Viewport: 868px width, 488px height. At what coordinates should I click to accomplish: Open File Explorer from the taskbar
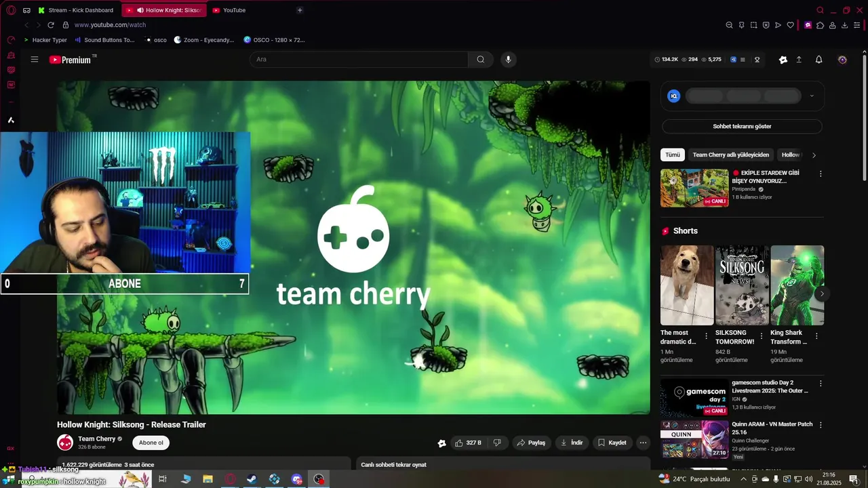click(x=208, y=479)
